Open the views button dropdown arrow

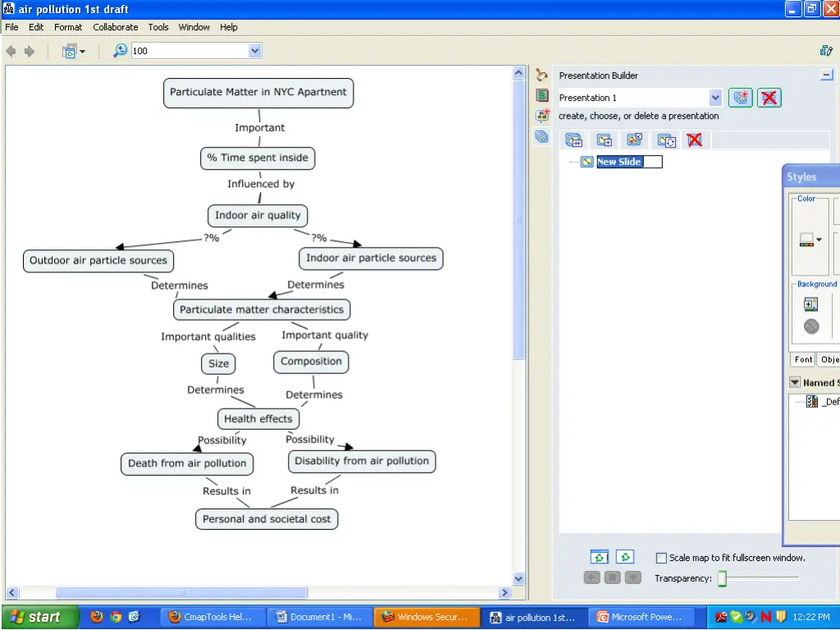[83, 52]
